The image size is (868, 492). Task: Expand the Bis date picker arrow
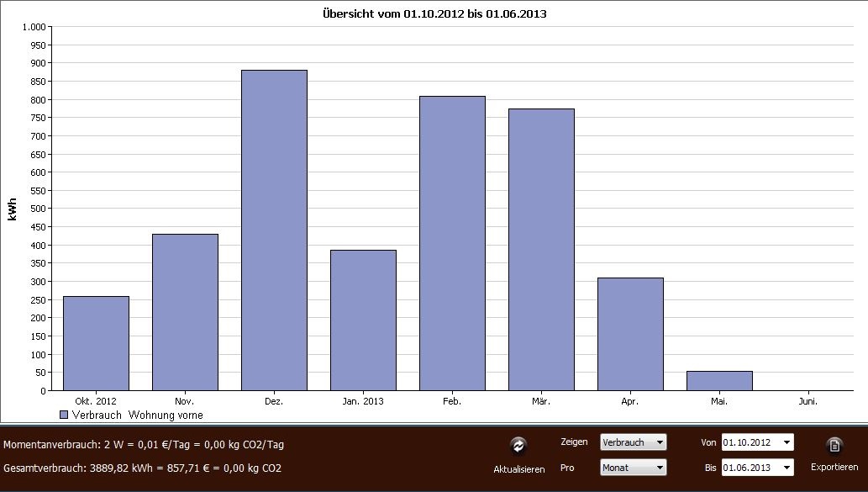pos(786,468)
